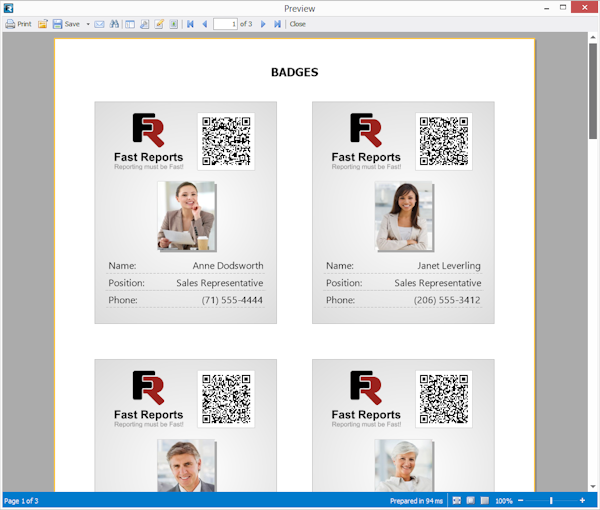Switch to whole page zoom icon

(x=471, y=500)
